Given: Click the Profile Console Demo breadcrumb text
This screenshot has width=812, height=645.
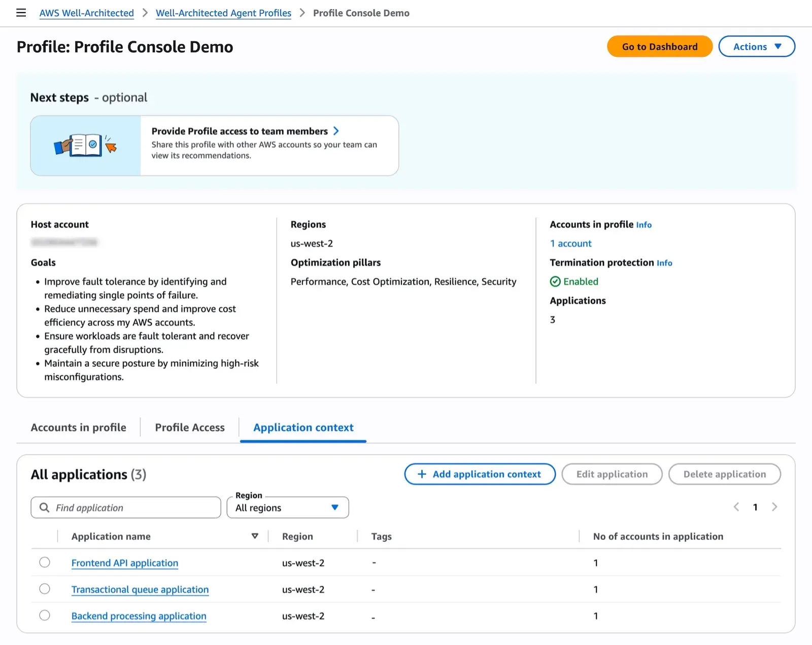Looking at the screenshot, I should pyautogui.click(x=361, y=13).
